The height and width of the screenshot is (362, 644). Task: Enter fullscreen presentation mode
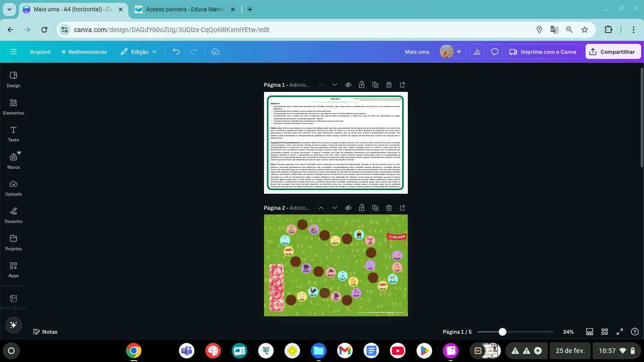coord(620,332)
